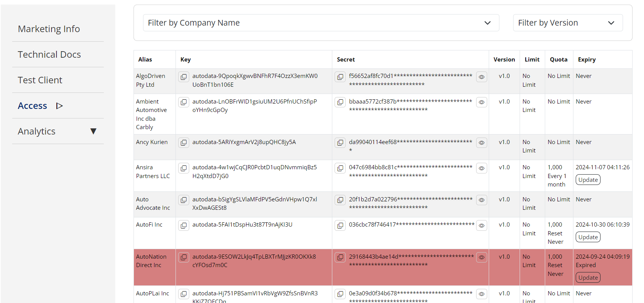Image resolution: width=644 pixels, height=303 pixels.
Task: Copy the AutoPLai Inc secret
Action: 340,294
